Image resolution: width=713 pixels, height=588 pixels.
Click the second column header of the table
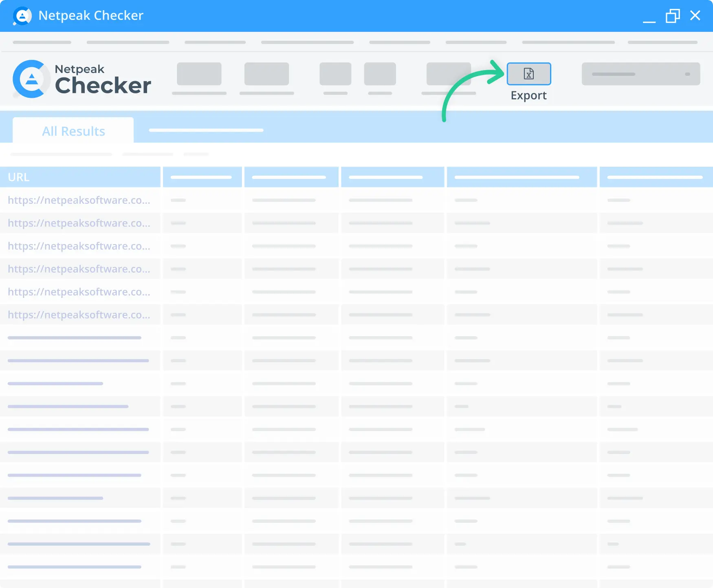pyautogui.click(x=202, y=177)
